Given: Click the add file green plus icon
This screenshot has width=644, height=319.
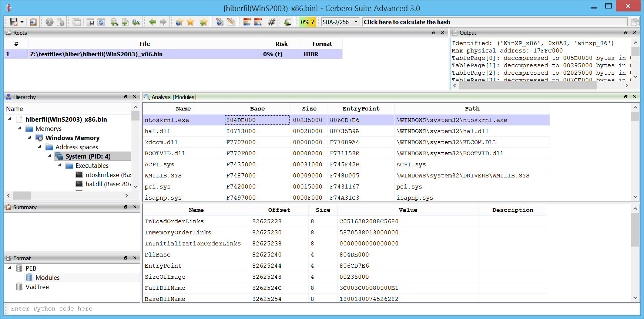Looking at the screenshot, I should click(125, 22).
